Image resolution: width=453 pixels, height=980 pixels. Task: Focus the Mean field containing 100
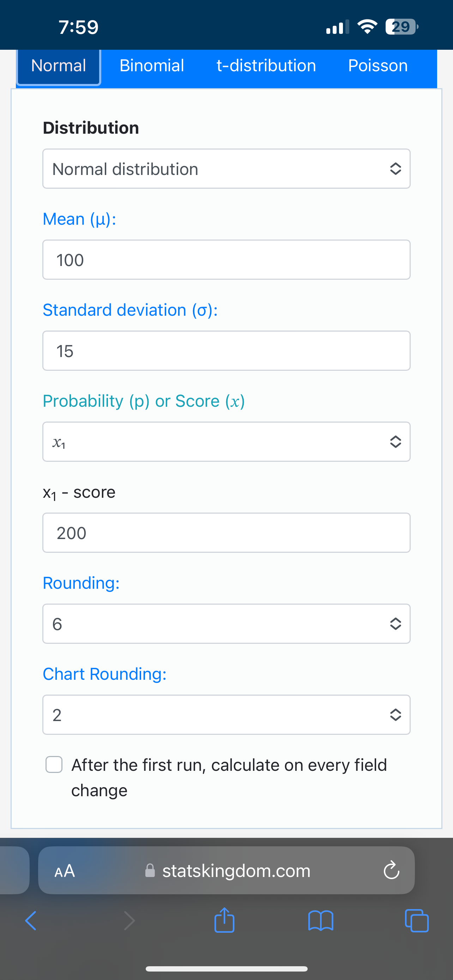pyautogui.click(x=226, y=260)
